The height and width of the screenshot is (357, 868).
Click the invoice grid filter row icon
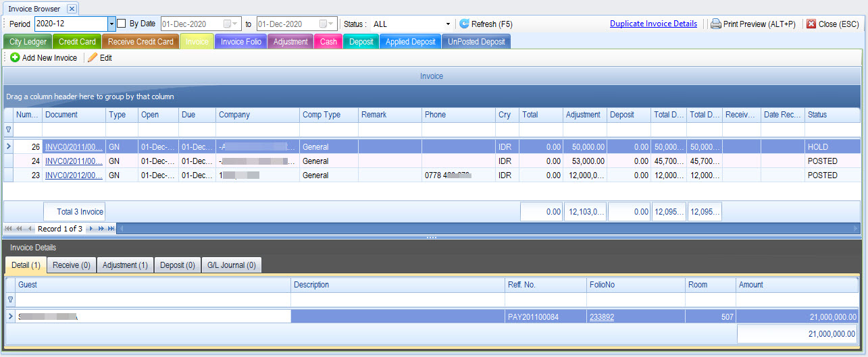coord(9,129)
